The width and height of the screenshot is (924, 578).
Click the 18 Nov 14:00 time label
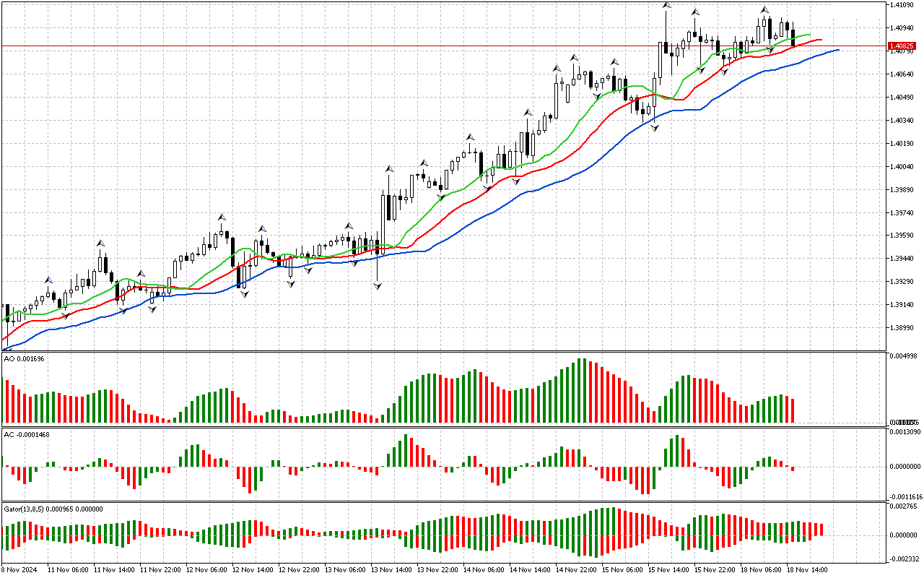tap(807, 570)
